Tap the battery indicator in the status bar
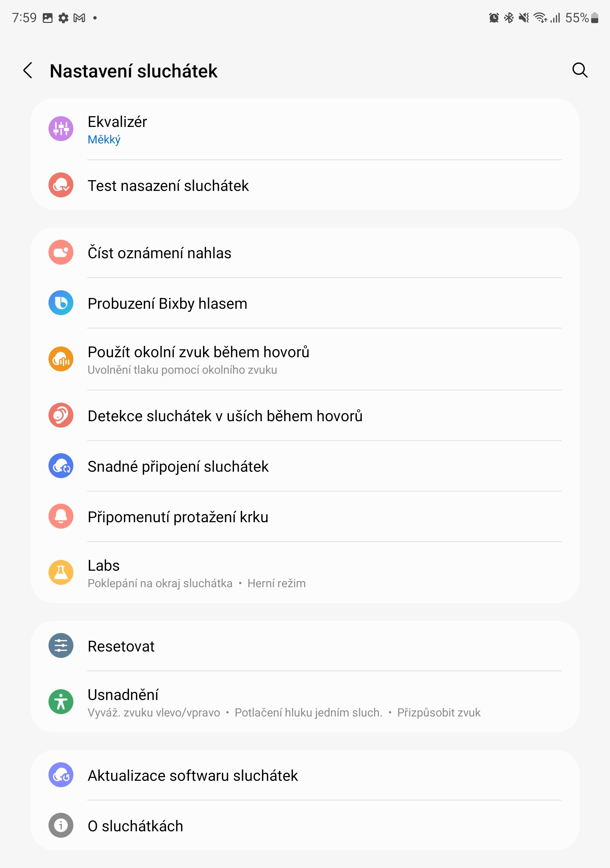The image size is (610, 868). (x=594, y=17)
